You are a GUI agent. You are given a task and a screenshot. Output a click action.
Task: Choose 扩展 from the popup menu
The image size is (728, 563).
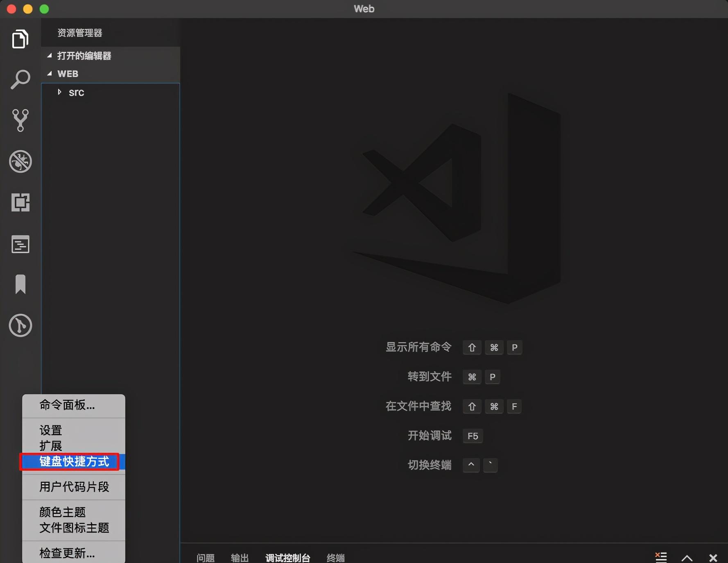tap(74, 446)
